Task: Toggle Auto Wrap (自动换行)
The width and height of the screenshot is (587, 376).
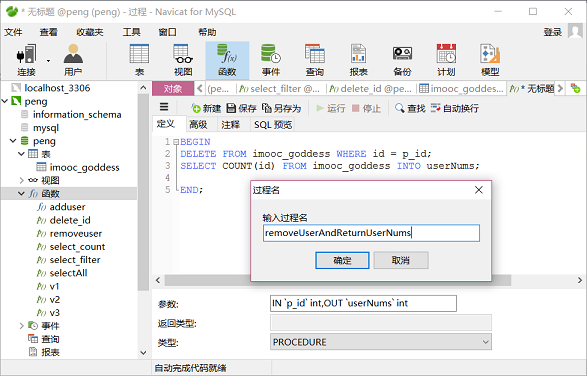Action: coord(454,108)
